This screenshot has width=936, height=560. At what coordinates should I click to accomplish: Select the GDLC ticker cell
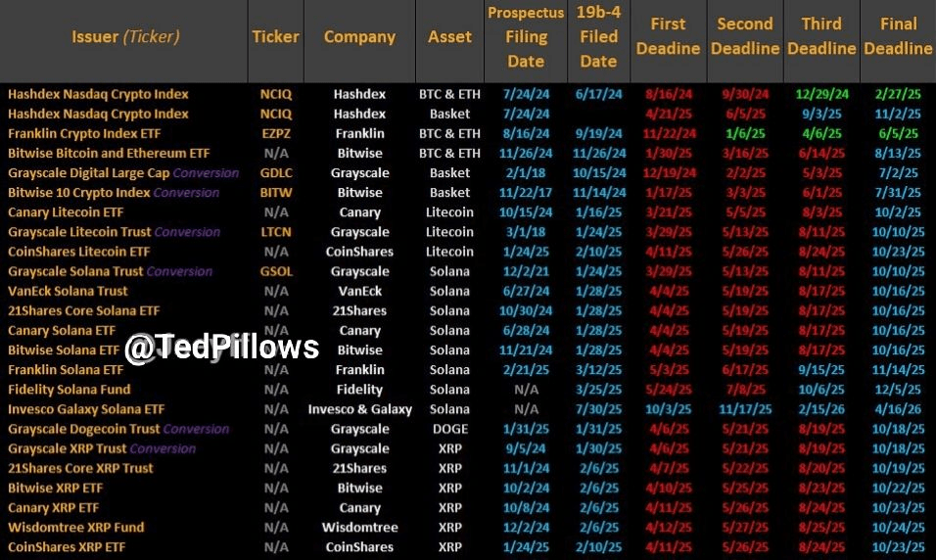click(276, 173)
